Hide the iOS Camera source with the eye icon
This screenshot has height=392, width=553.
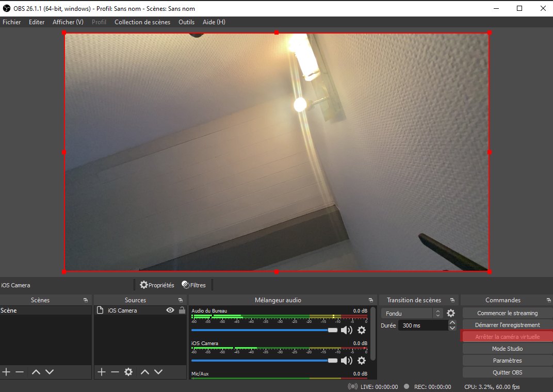(x=170, y=310)
